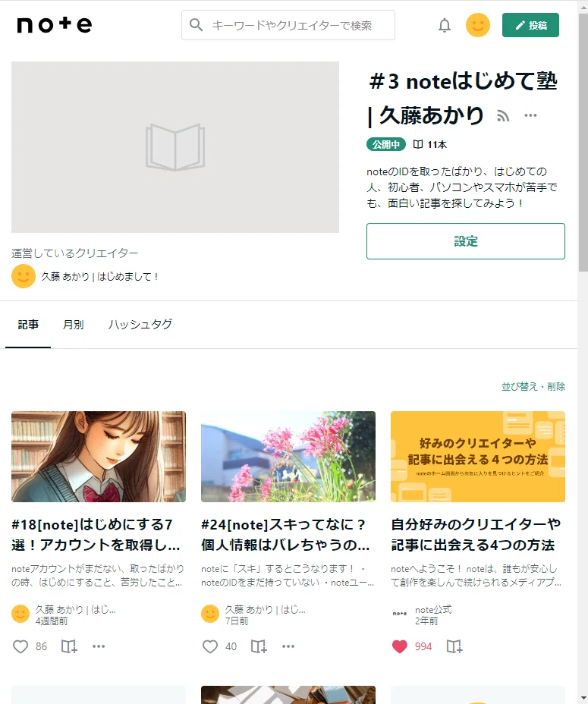This screenshot has height=704, width=588.
Task: Open the magazine RSS feed icon
Action: click(x=503, y=116)
